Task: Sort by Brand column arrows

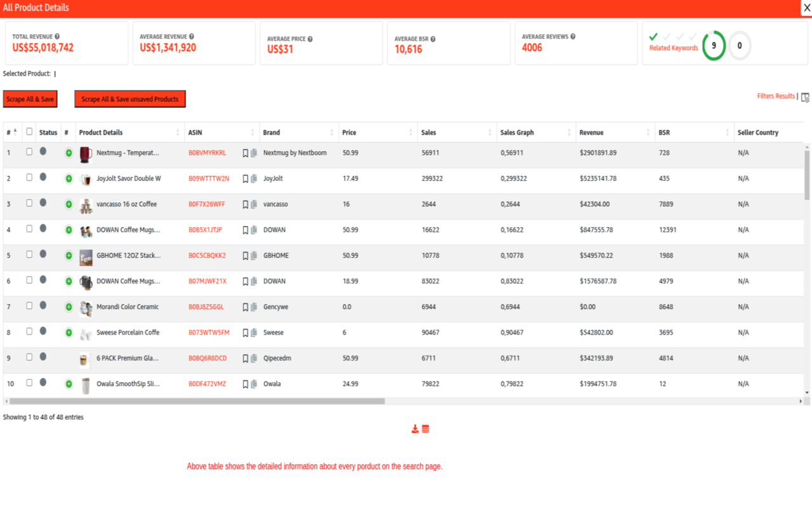Action: click(332, 133)
